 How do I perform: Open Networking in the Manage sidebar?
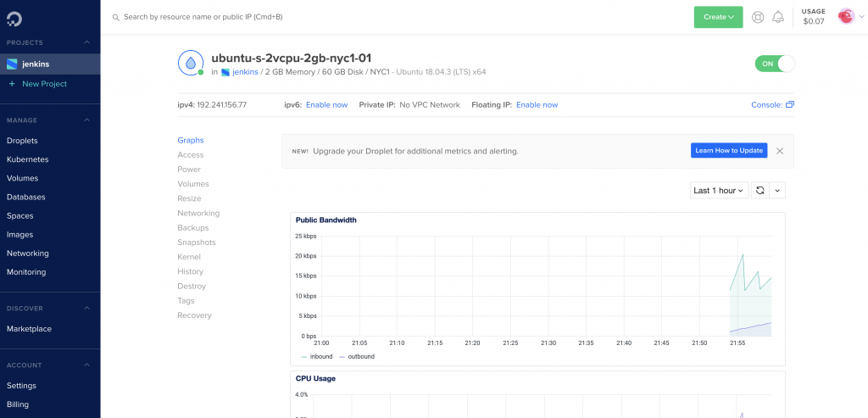click(x=28, y=254)
